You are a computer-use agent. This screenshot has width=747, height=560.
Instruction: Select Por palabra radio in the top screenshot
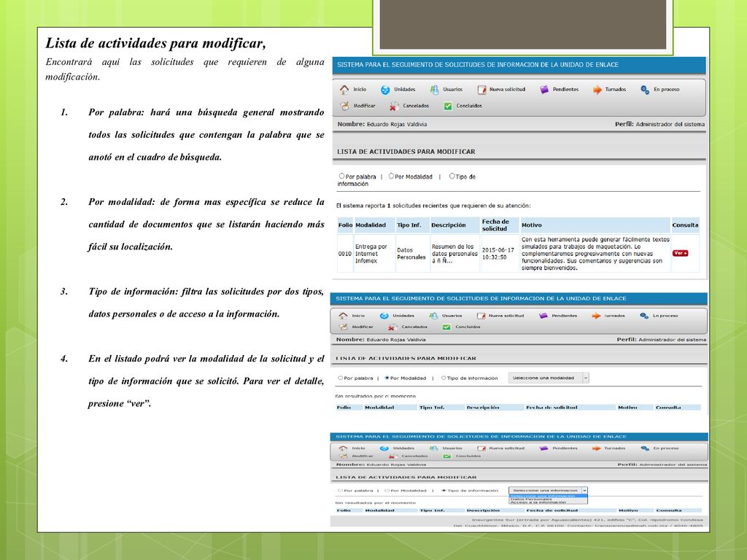(341, 176)
